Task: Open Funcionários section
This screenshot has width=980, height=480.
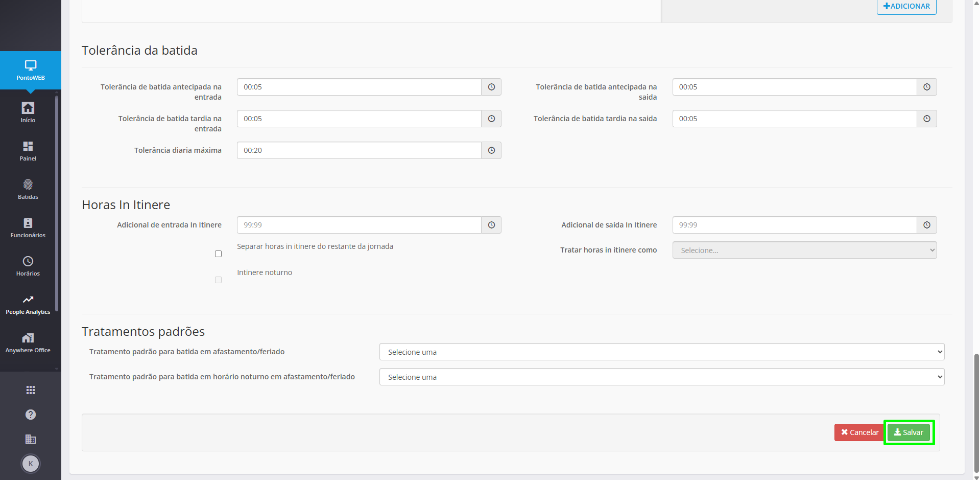Action: coord(28,227)
